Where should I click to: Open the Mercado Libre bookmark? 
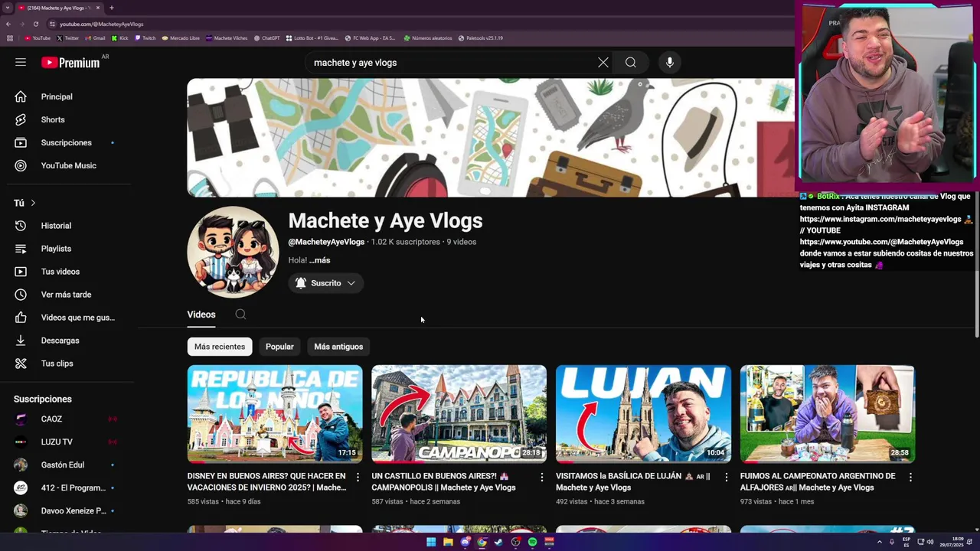[x=181, y=38]
